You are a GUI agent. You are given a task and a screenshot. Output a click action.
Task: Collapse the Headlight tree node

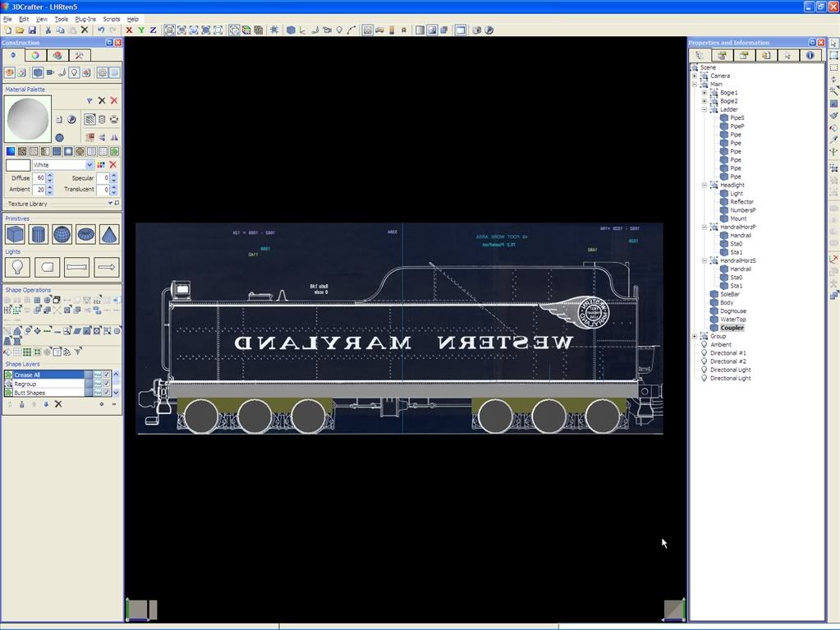tap(705, 185)
